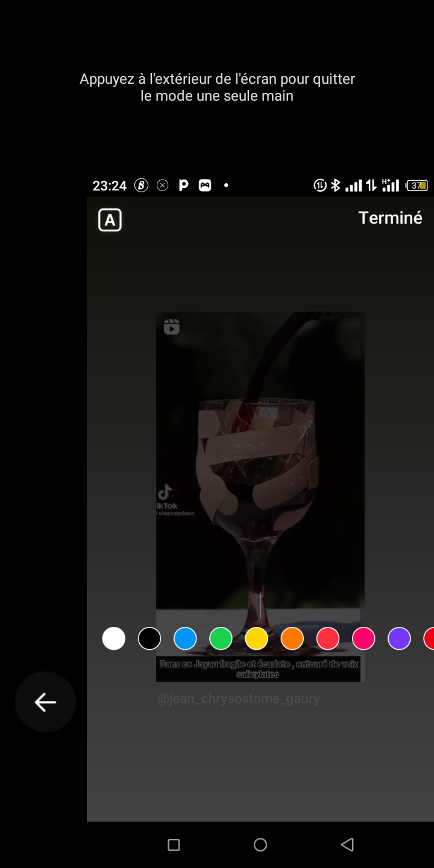Choose the black color swatch

pos(149,638)
